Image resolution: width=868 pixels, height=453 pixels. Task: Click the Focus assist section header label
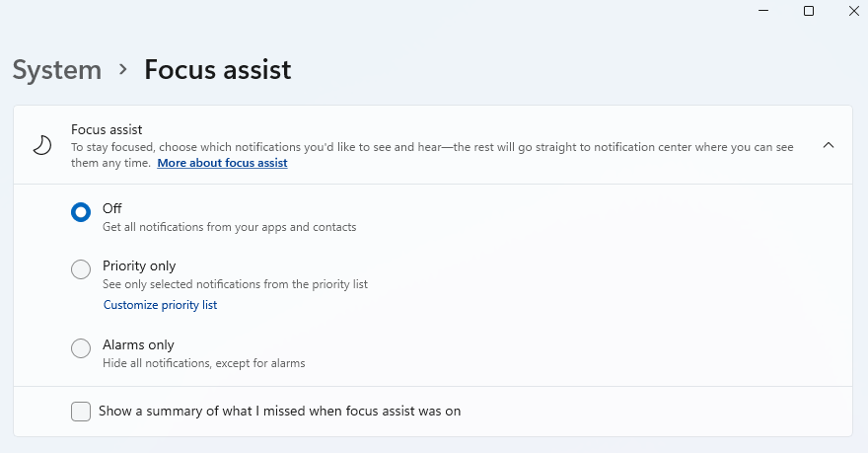click(x=107, y=129)
